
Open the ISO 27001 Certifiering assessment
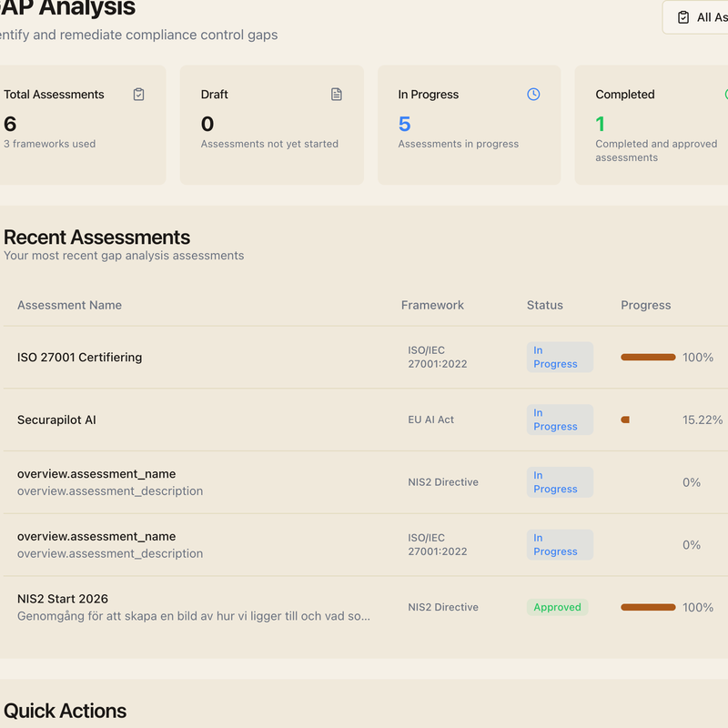(79, 357)
